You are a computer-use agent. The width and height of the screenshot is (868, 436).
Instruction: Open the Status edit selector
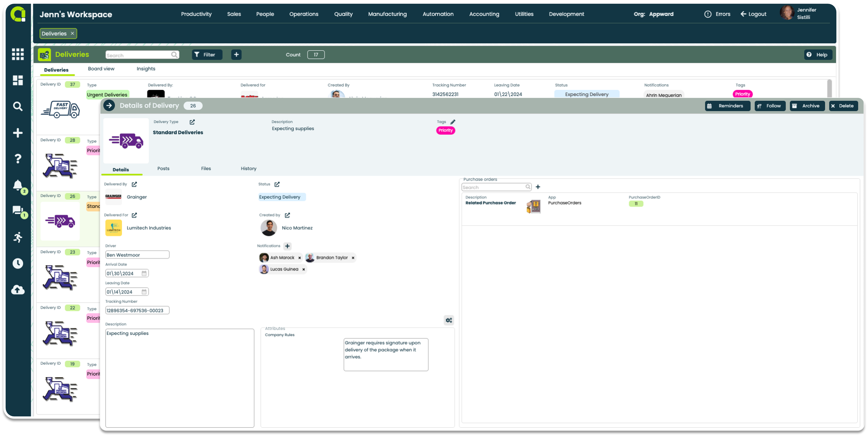point(277,184)
